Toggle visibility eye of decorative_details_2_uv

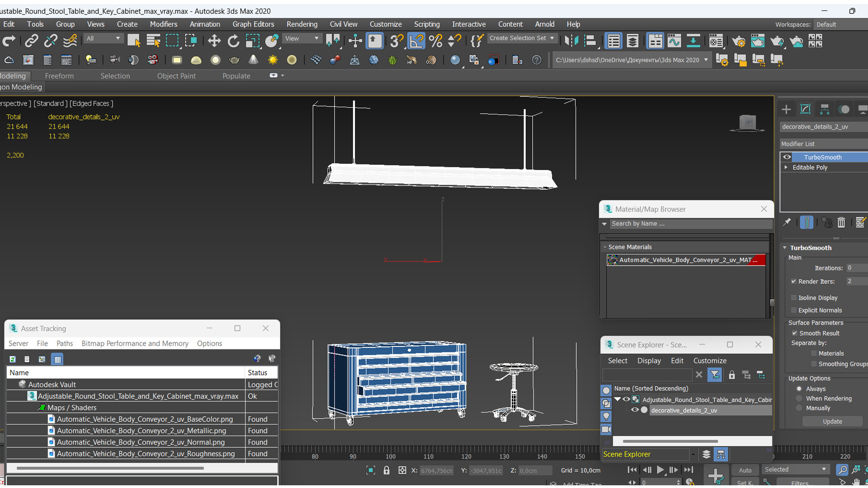tap(635, 410)
